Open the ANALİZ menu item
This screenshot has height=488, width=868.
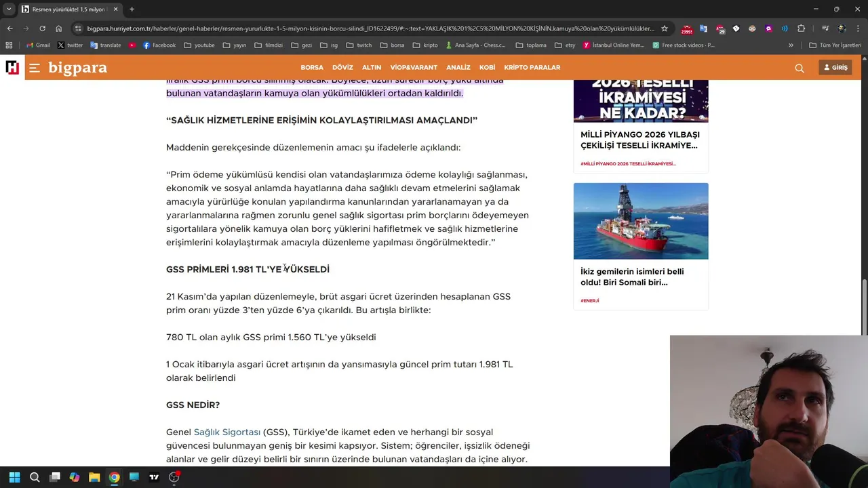point(458,68)
